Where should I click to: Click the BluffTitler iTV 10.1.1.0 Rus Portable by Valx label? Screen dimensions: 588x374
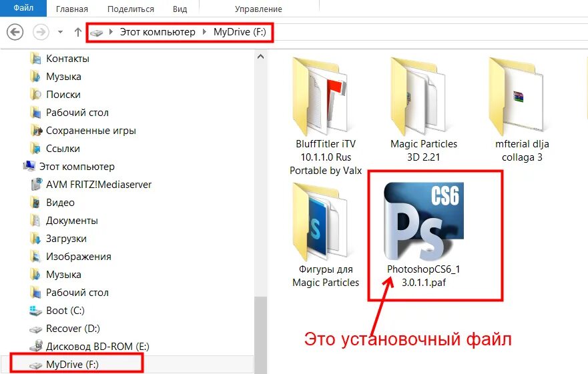[326, 157]
